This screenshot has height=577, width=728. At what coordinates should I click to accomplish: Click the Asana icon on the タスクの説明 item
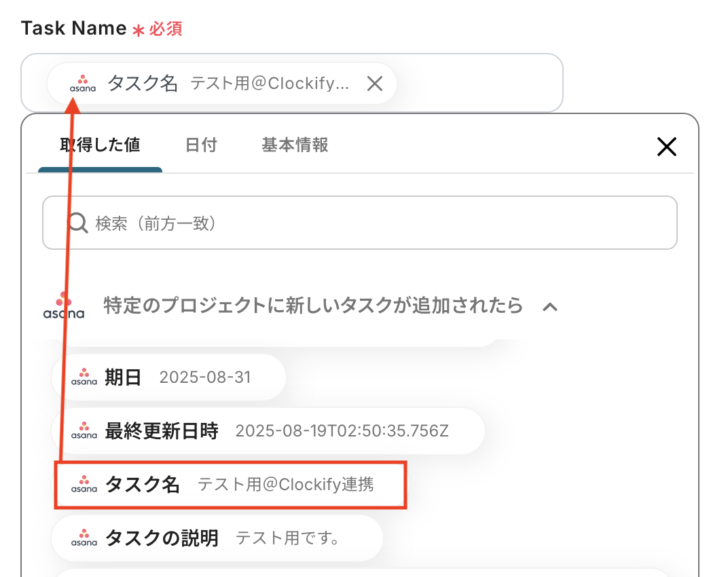pyautogui.click(x=84, y=538)
